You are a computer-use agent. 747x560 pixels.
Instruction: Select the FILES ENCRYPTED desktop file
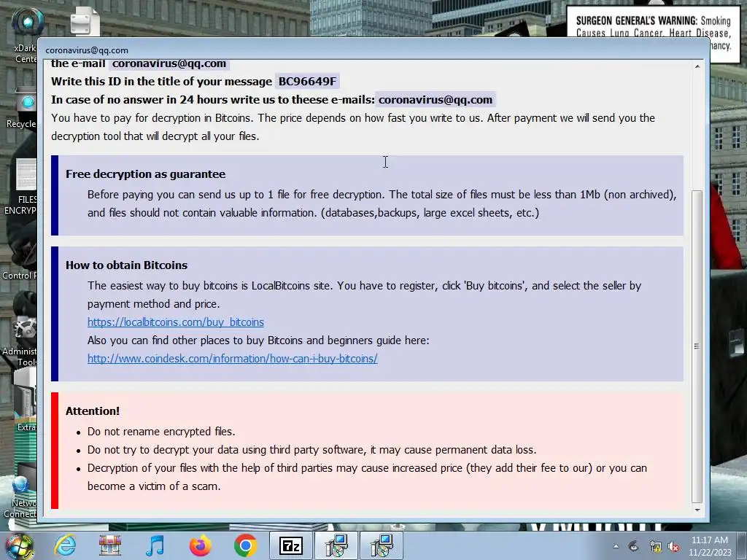[22, 187]
